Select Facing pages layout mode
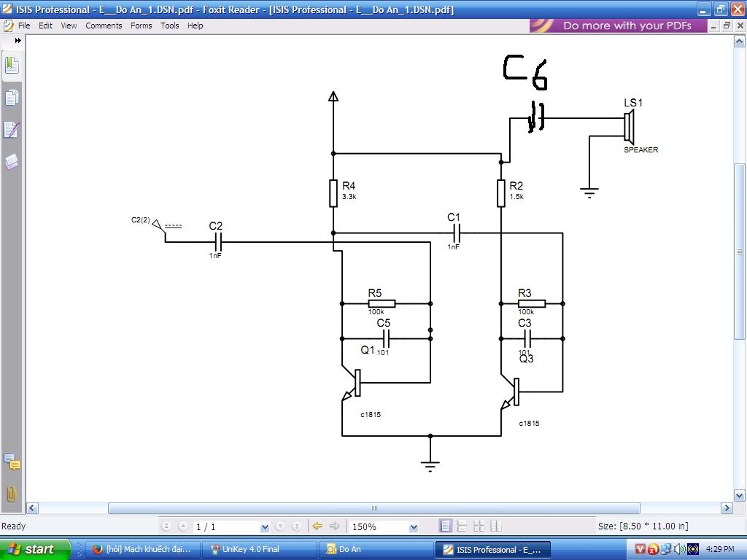Viewport: 747px width, 560px height. click(x=479, y=526)
